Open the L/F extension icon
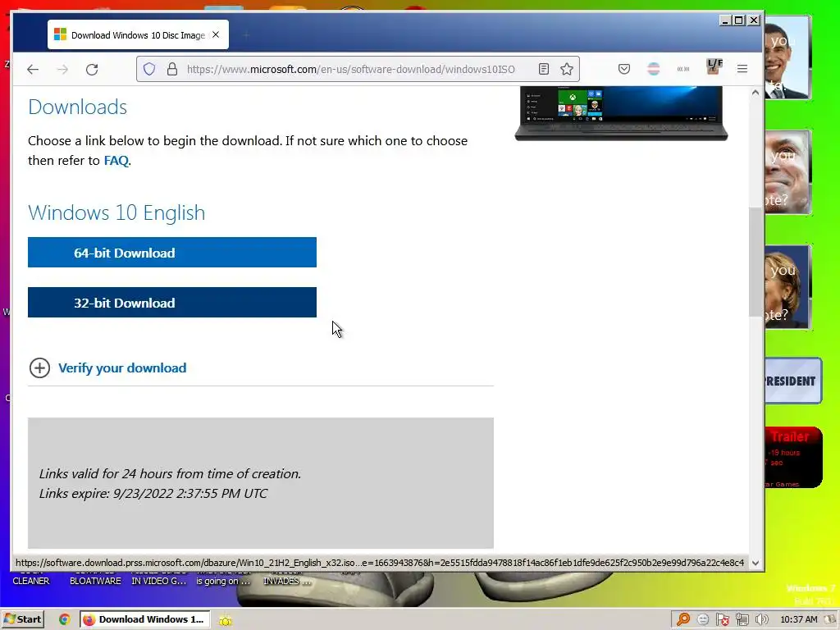 [x=714, y=67]
